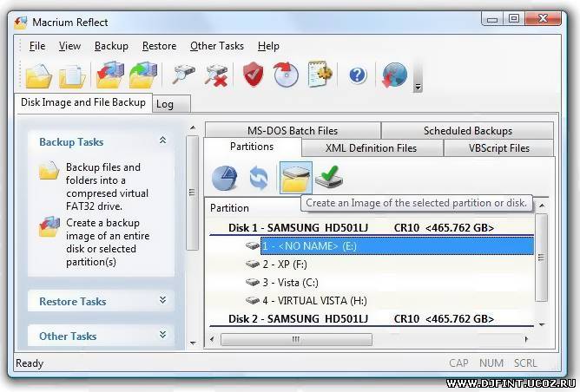Expand the Restore Tasks panel
580x392 pixels.
pos(162,300)
